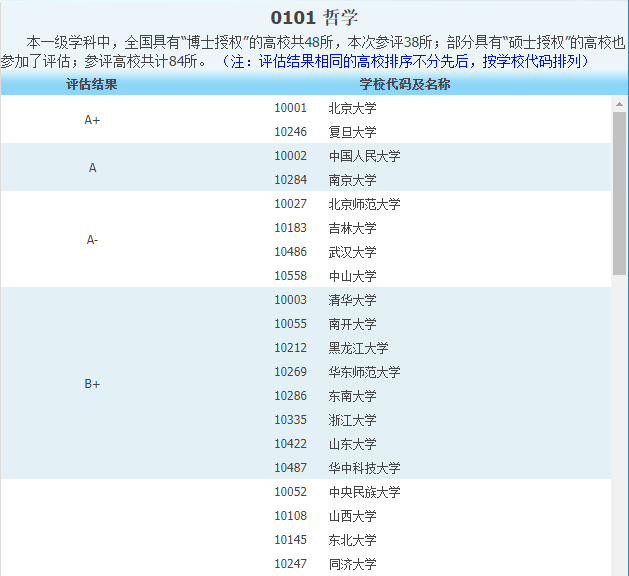Click 黑龙江大学 row

[398, 348]
